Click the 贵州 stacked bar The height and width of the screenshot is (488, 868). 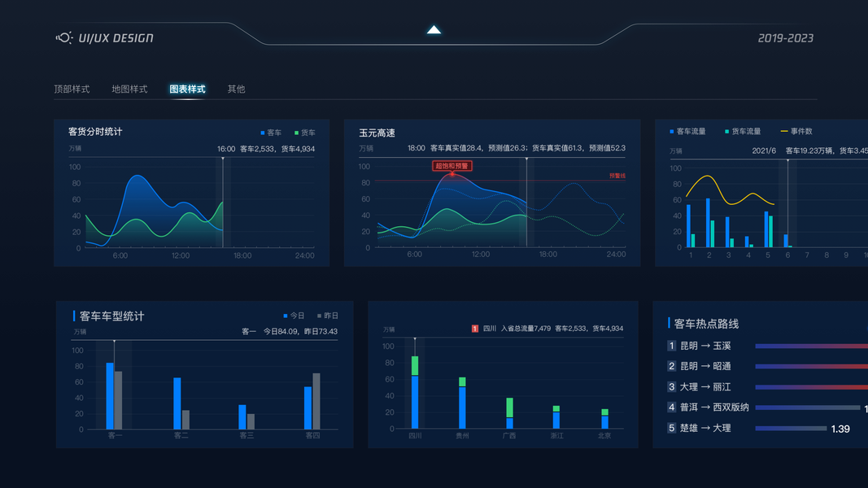pyautogui.click(x=462, y=403)
